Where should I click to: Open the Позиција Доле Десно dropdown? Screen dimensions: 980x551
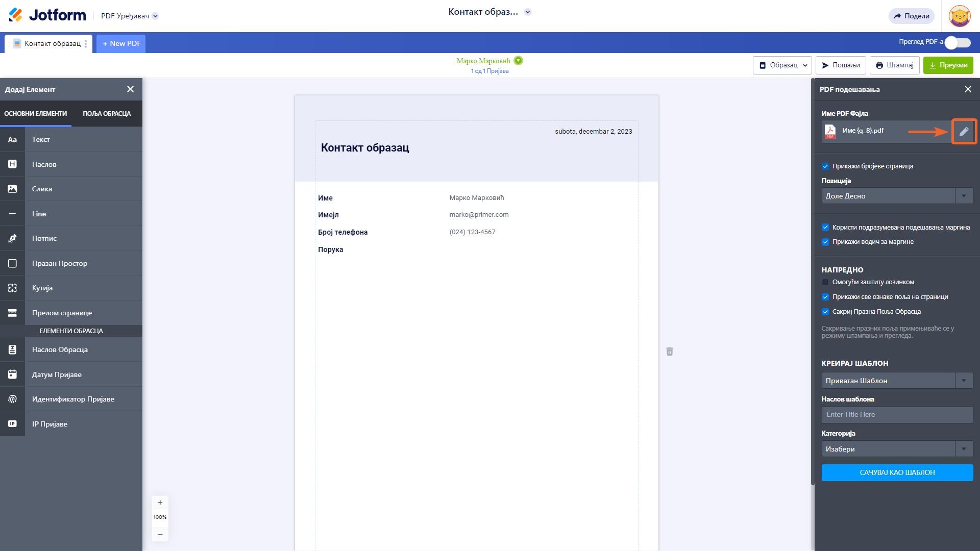(897, 196)
